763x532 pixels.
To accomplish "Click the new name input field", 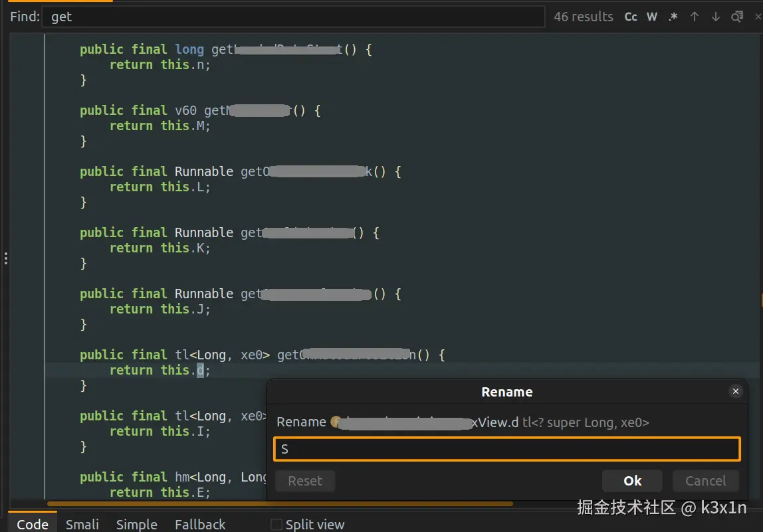I will click(x=507, y=449).
